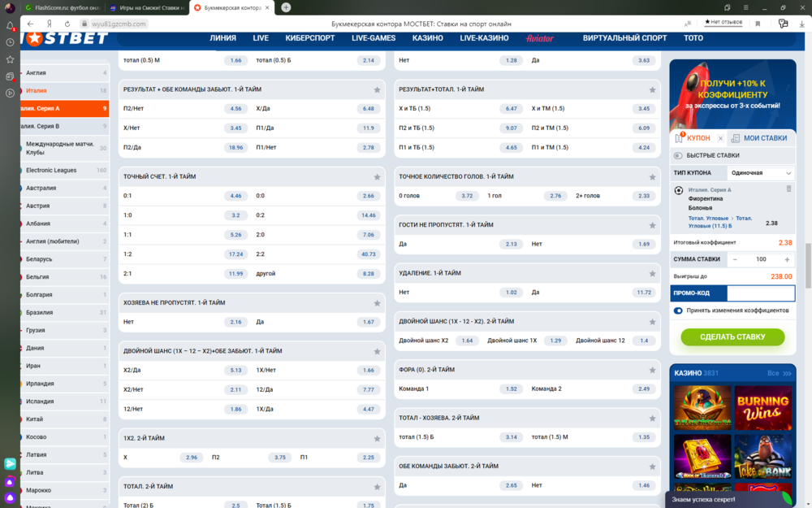Expand Международные матчи. Клубы category
Image resolution: width=812 pixels, height=508 pixels.
pyautogui.click(x=65, y=148)
